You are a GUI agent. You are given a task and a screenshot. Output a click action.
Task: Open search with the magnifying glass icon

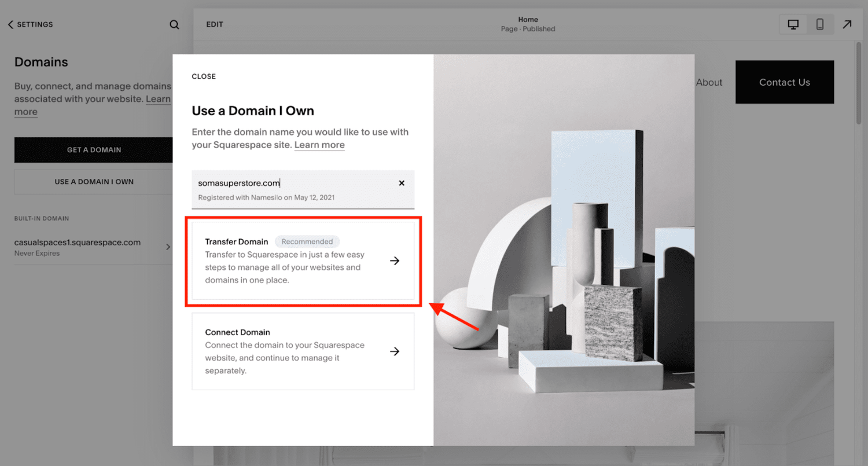click(x=174, y=24)
